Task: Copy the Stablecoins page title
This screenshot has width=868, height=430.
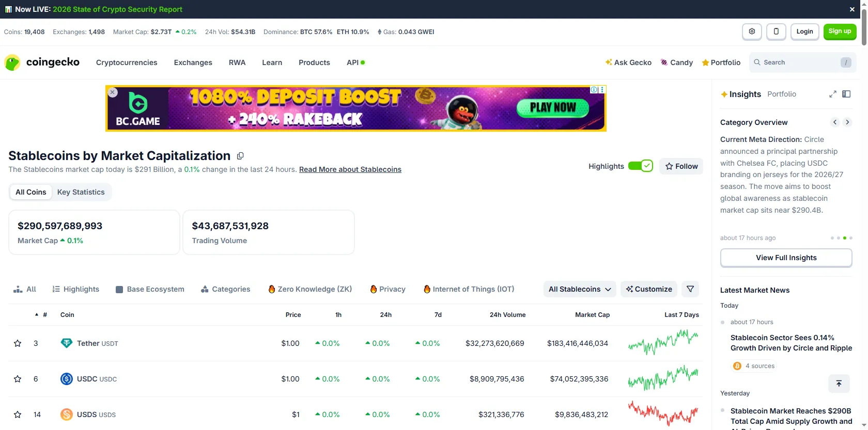Action: [240, 156]
